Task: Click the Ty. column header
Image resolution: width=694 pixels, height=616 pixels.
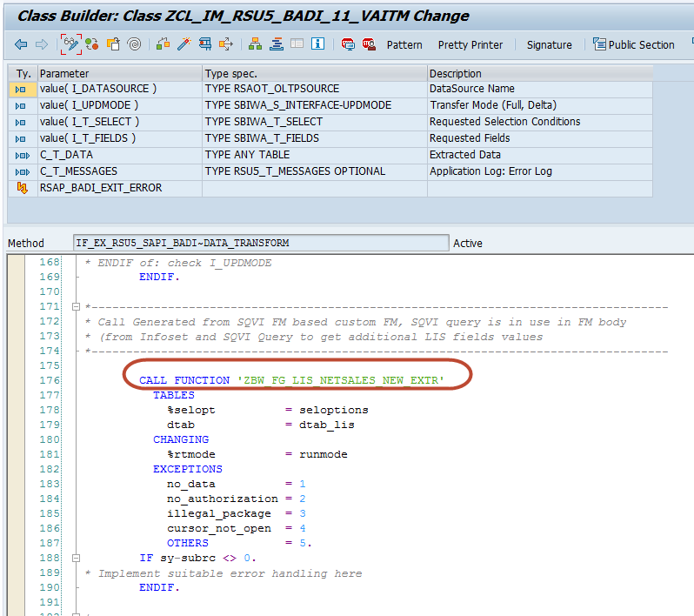Action: [x=23, y=73]
